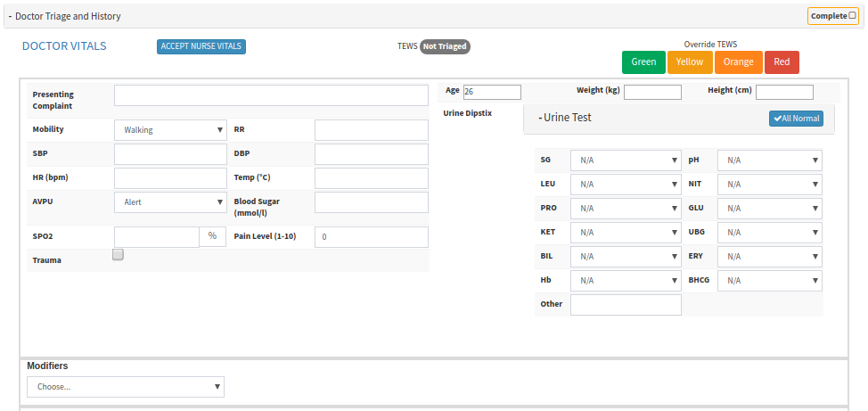868x411 pixels.
Task: Expand the Modifiers Choose dropdown
Action: click(x=126, y=387)
